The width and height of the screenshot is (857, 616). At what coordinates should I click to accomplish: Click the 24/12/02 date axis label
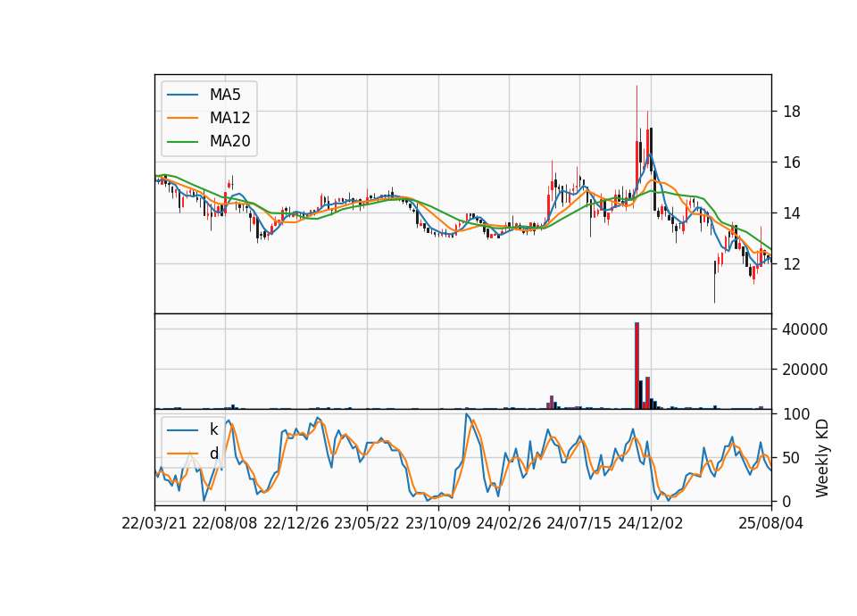click(651, 523)
